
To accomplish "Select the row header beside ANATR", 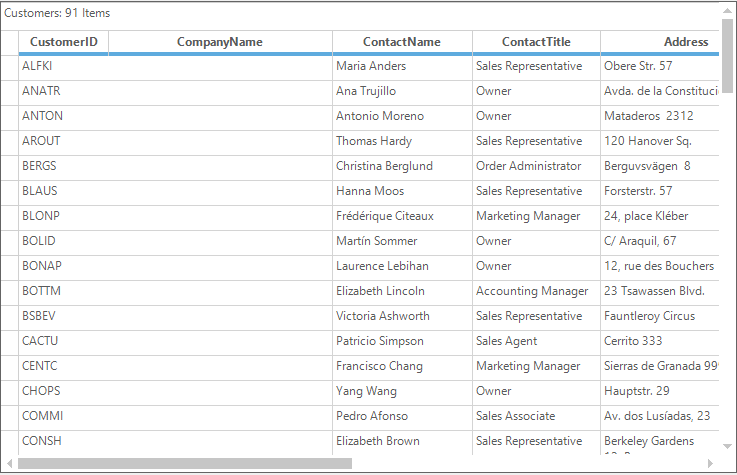I will pyautogui.click(x=9, y=91).
